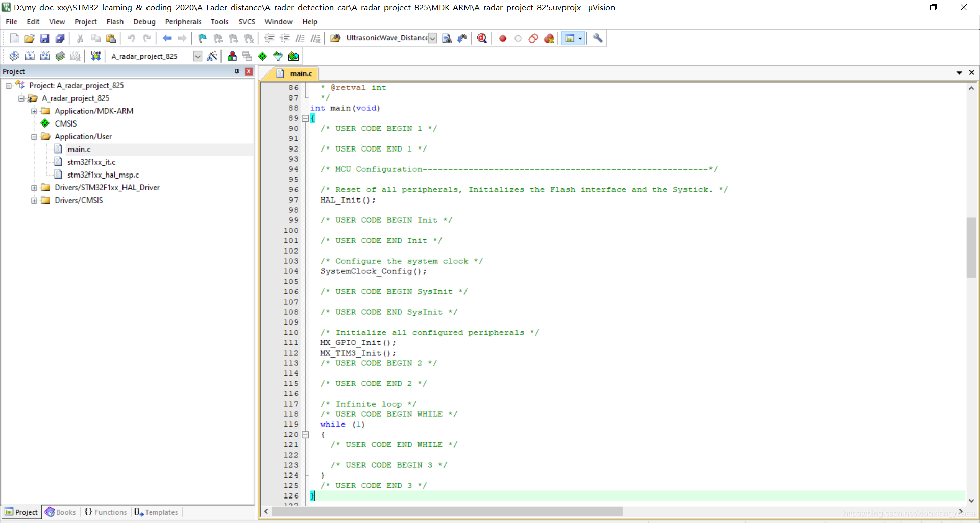The width and height of the screenshot is (980, 523).
Task: Open the File menu
Action: (11, 22)
